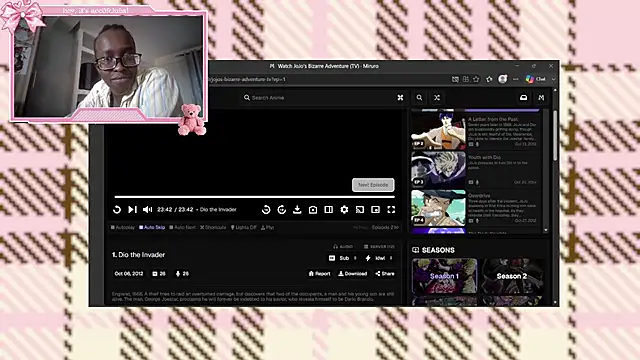Click the Next Episode overlay button
Image resolution: width=640 pixels, height=360 pixels.
point(373,185)
